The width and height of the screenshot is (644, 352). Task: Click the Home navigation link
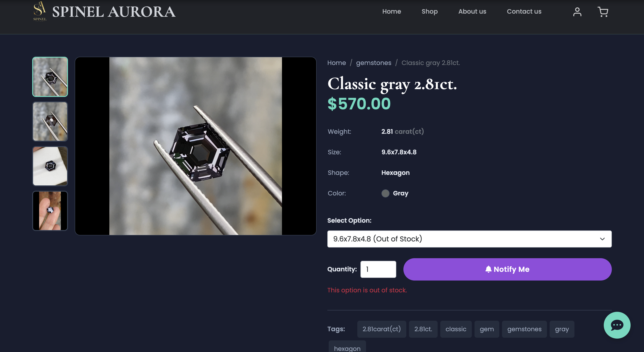pos(392,11)
